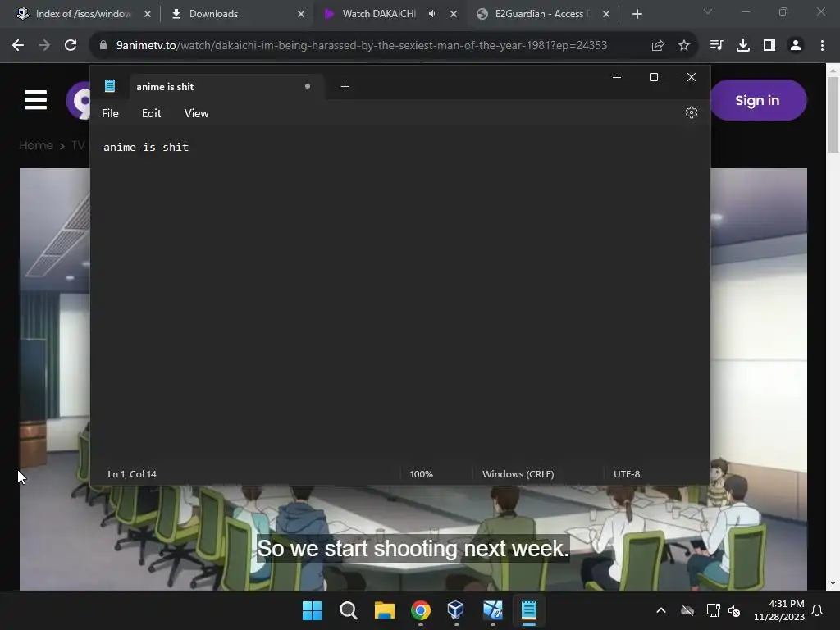Click Ln 1, Col 14 status entry

point(132,474)
